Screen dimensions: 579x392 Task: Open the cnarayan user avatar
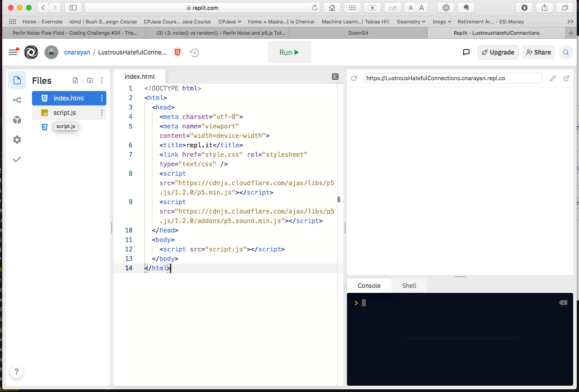point(51,52)
